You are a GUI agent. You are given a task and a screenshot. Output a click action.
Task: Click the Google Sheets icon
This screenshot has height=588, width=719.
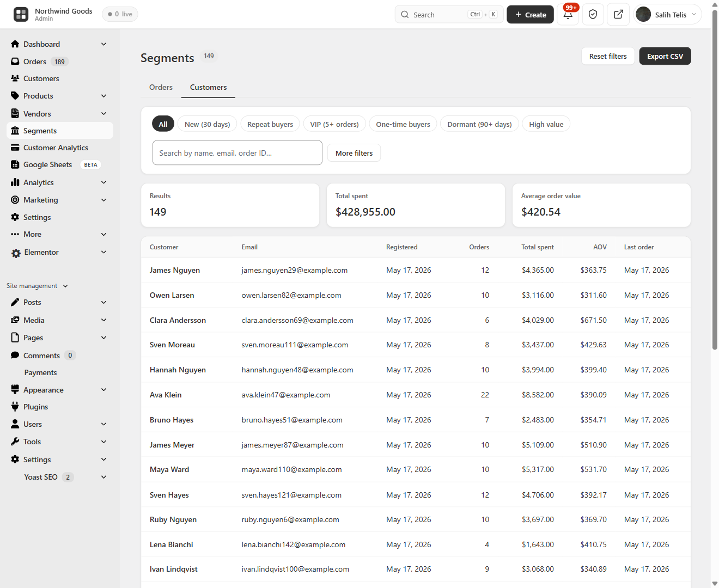[x=15, y=164]
